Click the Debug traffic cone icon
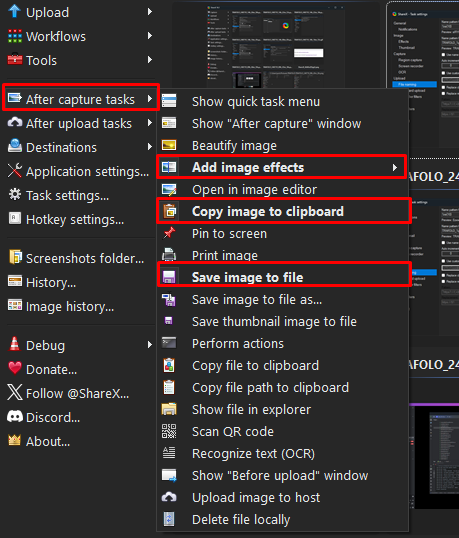 pos(15,344)
